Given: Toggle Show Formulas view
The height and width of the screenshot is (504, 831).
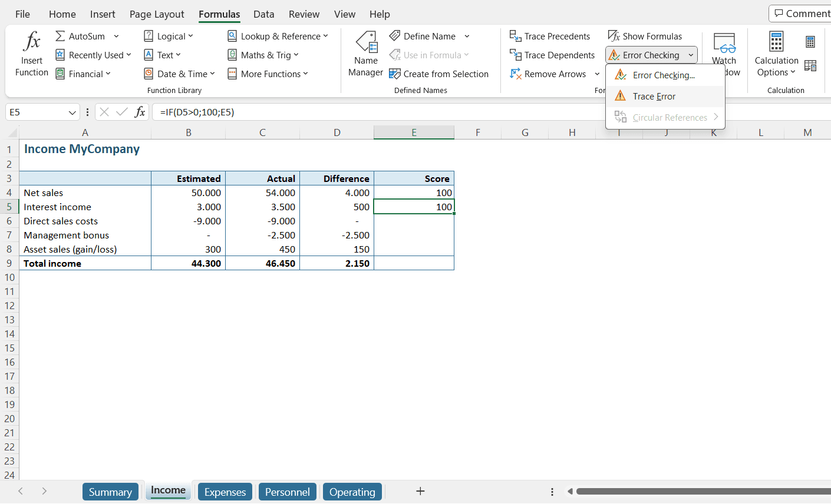Looking at the screenshot, I should point(645,37).
